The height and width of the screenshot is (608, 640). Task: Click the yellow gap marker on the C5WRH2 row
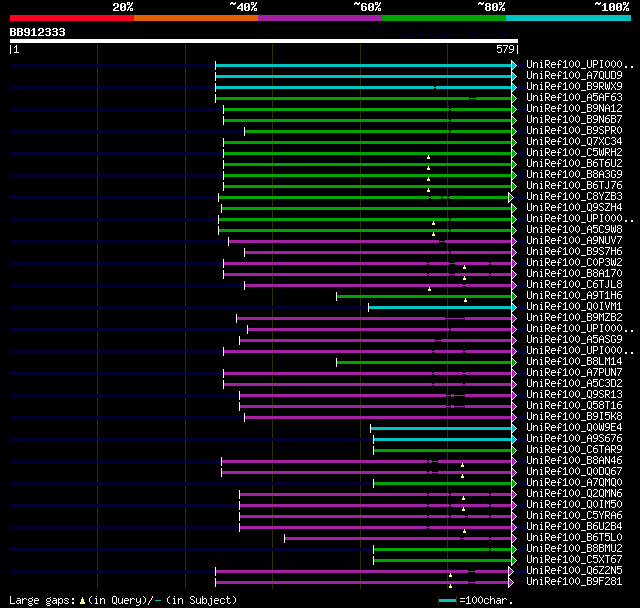(x=428, y=157)
